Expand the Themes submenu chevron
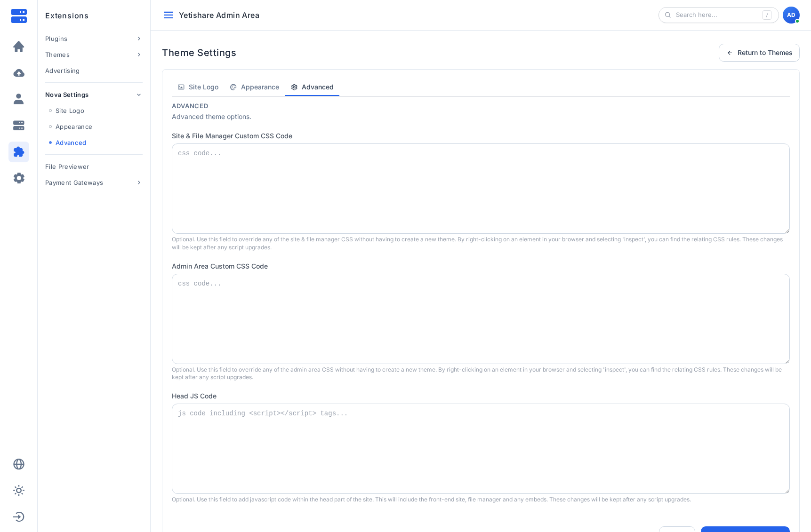The width and height of the screenshot is (811, 532). pos(139,55)
